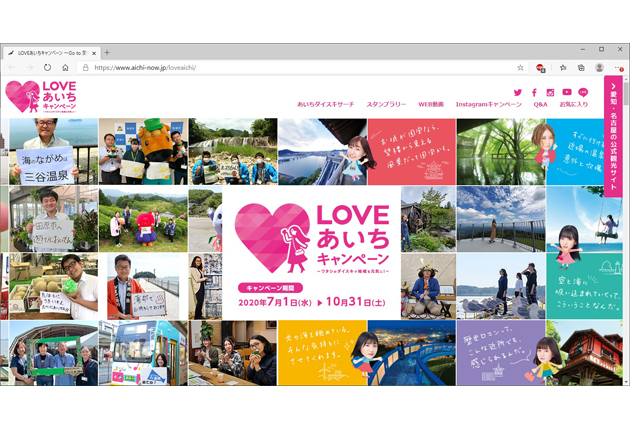This screenshot has width=630, height=430.
Task: Click the LOVE あいち logo in the header
Action: (41, 96)
